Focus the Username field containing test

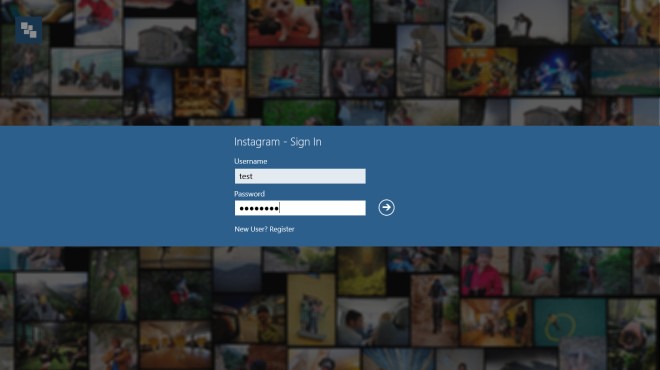pos(300,176)
